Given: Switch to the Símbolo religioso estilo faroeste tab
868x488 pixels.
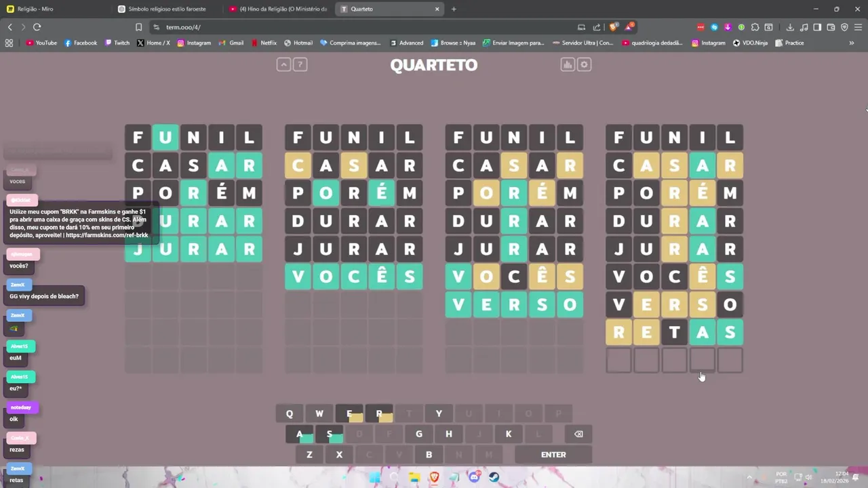Looking at the screenshot, I should tap(167, 9).
